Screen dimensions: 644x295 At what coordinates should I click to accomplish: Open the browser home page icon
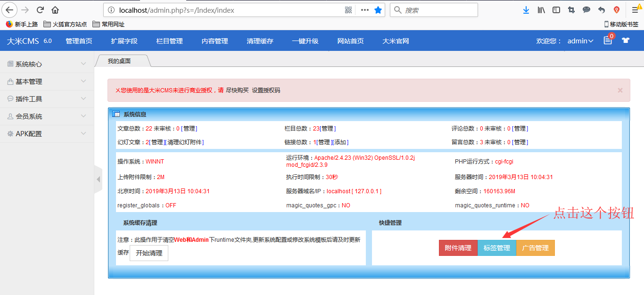click(55, 10)
